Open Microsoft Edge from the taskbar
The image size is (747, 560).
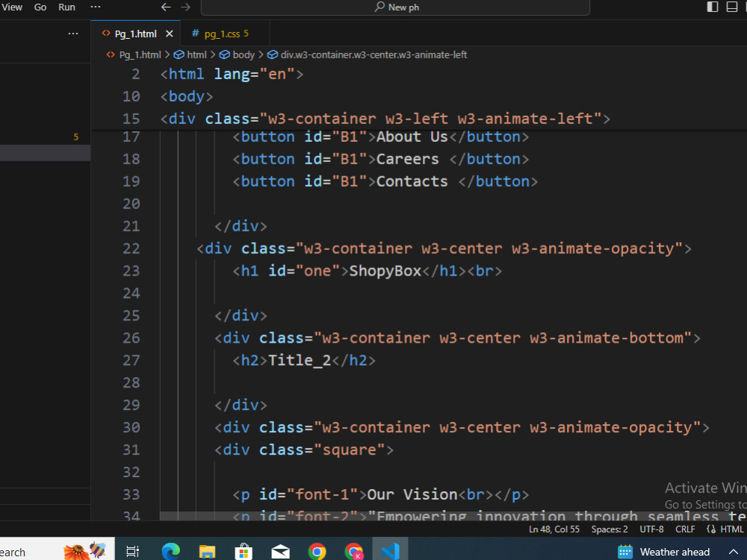coord(170,552)
